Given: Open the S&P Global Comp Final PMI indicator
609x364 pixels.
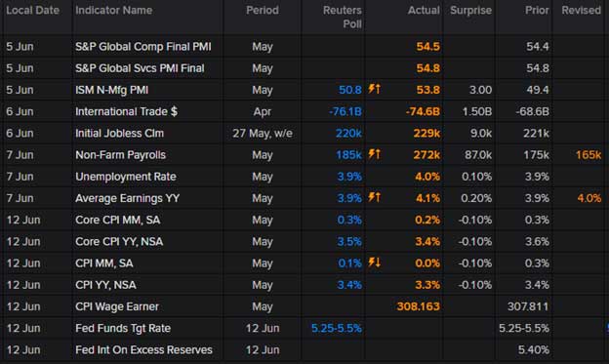Looking at the screenshot, I should pos(142,47).
